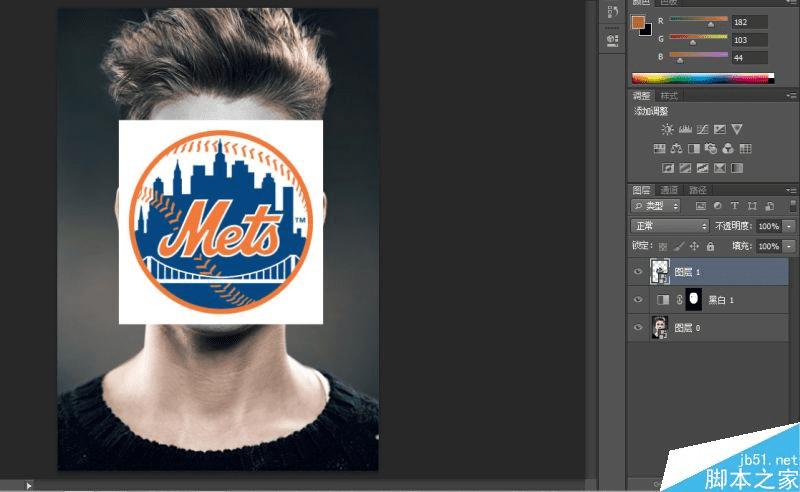Add a Levels adjustment layer

[x=685, y=129]
